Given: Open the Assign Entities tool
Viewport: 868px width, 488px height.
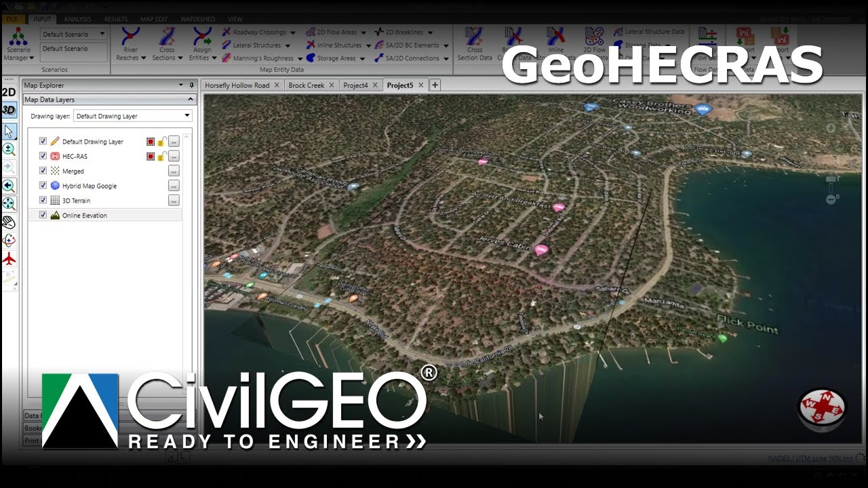Looking at the screenshot, I should [x=202, y=45].
